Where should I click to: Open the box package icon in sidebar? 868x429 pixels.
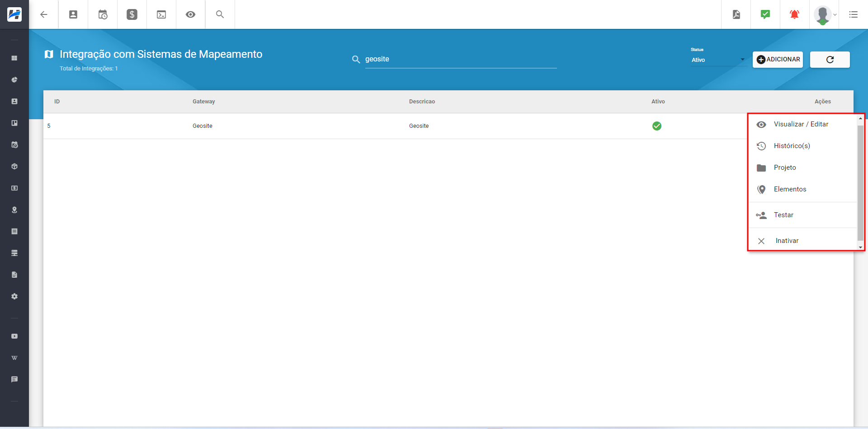[x=14, y=167]
